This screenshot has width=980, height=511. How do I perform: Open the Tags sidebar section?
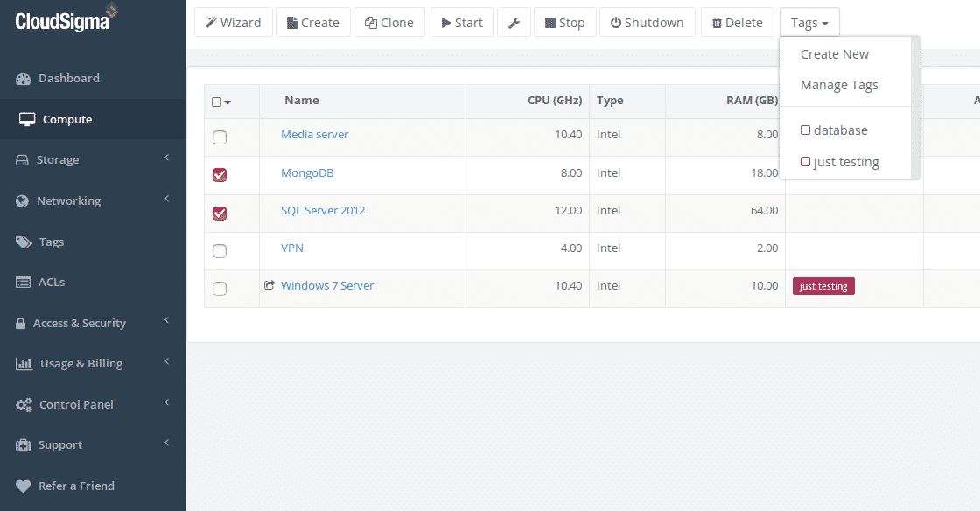point(52,241)
